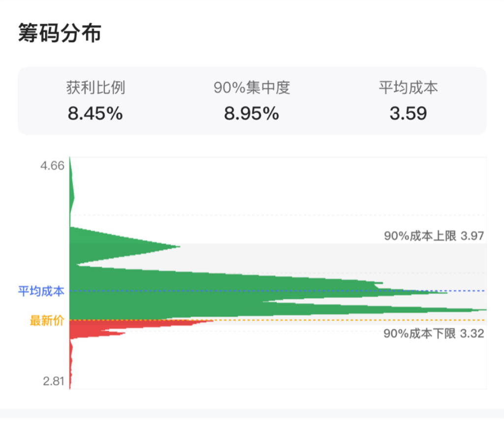This screenshot has width=504, height=431.
Task: Tap the 获利比例 label
Action: [95, 88]
